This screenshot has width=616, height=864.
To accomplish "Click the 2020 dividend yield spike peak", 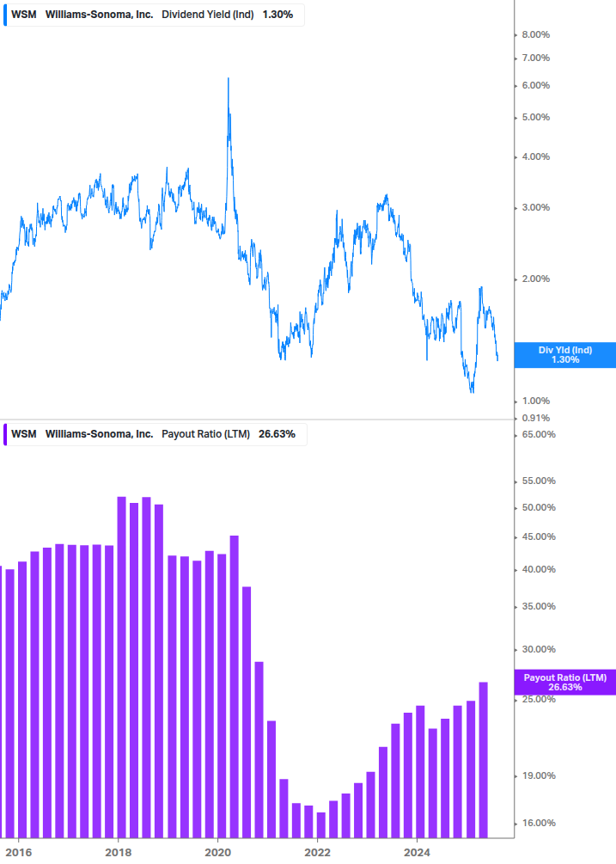I will point(229,79).
